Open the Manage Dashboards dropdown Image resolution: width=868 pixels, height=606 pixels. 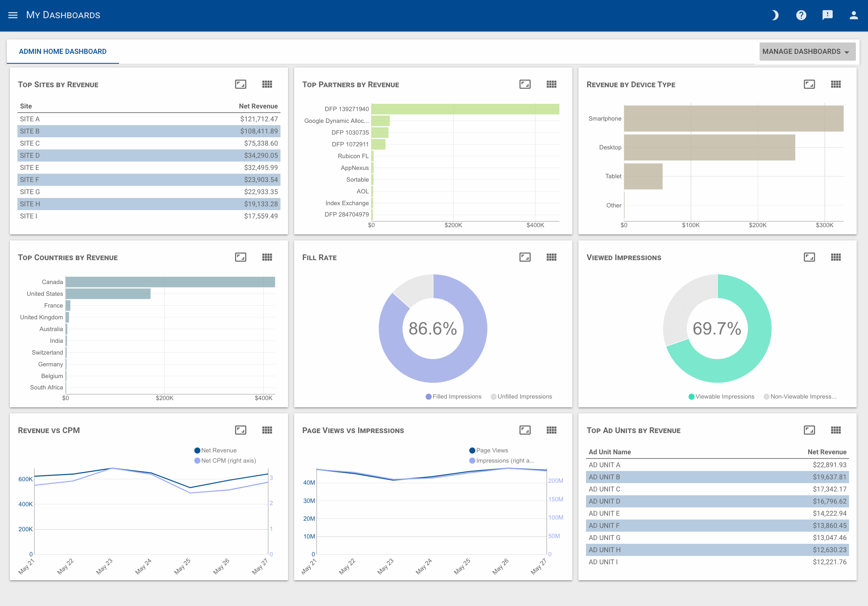point(807,51)
